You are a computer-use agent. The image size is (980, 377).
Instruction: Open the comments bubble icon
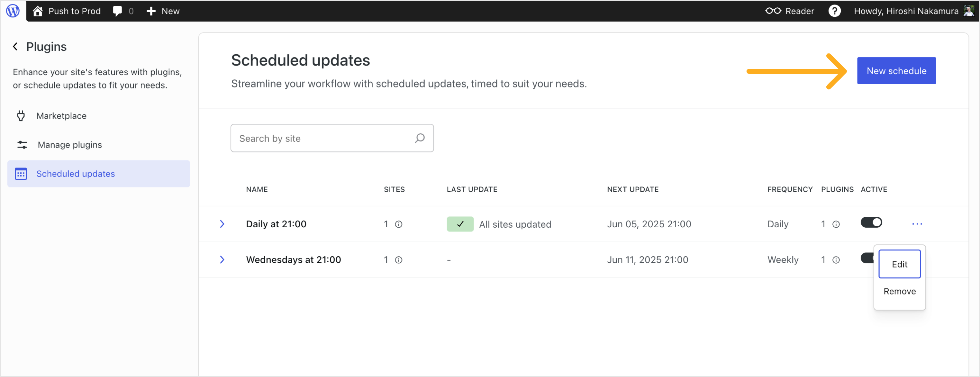coord(117,11)
